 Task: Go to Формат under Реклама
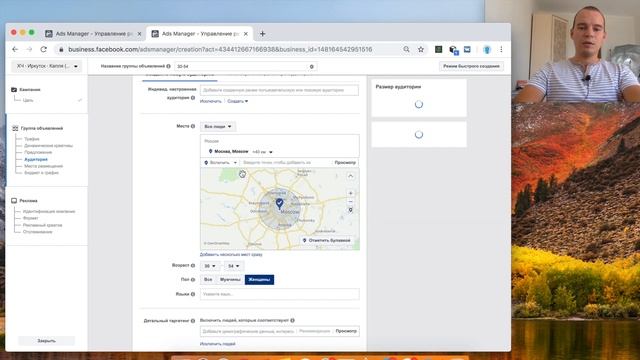(x=31, y=218)
